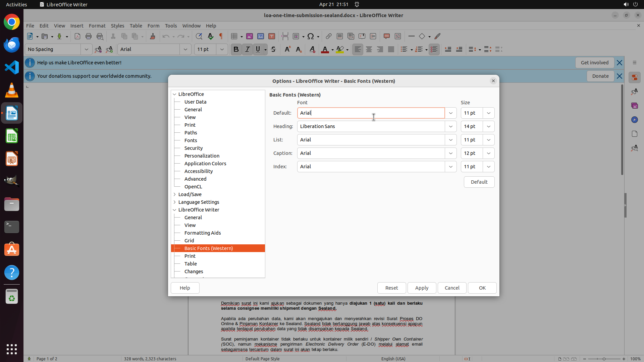
Task: Click the Export as PDF toolbar icon
Action: [77, 36]
